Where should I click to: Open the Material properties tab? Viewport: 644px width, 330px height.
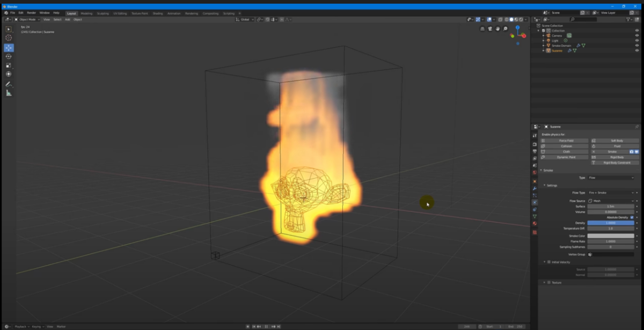point(535,223)
